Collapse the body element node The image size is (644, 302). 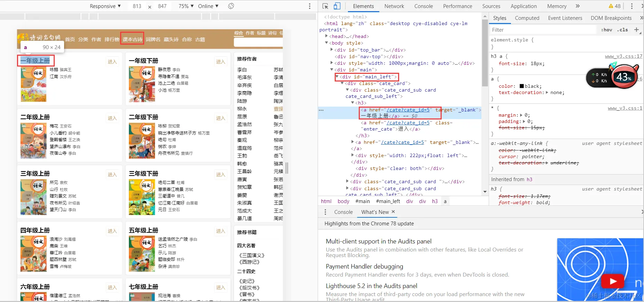(x=326, y=43)
